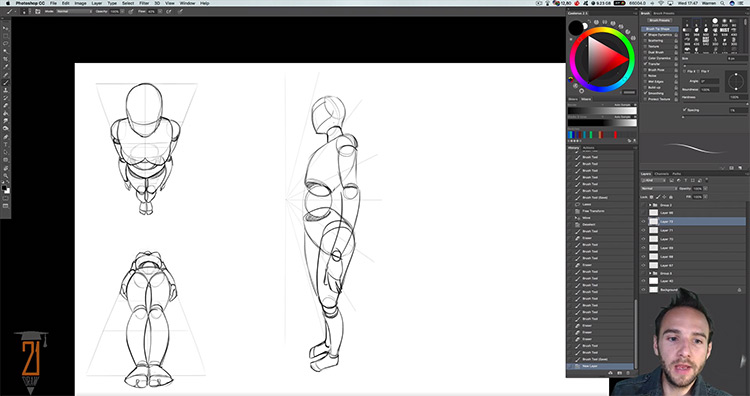
Task: Toggle the Transfer checkbox
Action: pos(645,64)
